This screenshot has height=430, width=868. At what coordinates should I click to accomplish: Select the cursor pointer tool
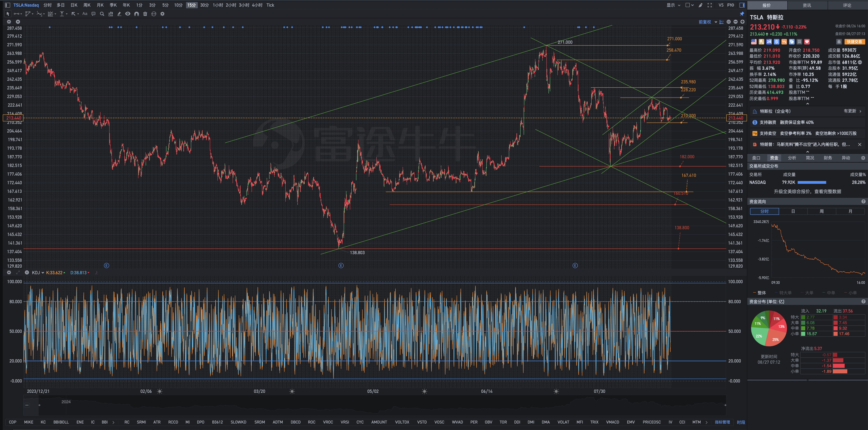[7, 14]
